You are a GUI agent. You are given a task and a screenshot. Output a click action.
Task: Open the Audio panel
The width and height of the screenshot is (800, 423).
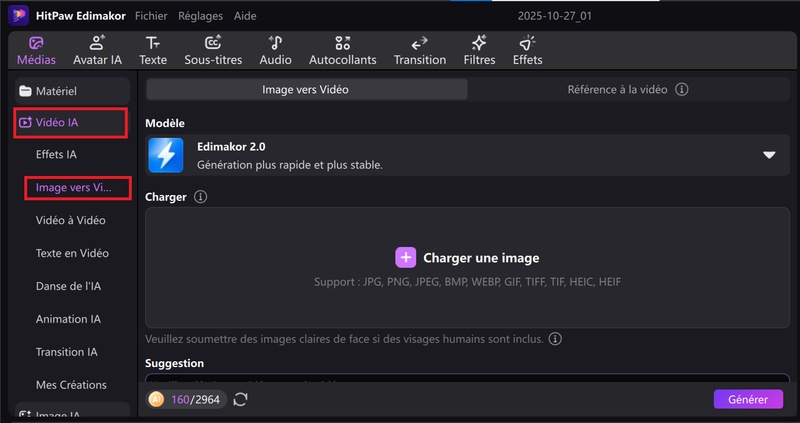pos(276,51)
